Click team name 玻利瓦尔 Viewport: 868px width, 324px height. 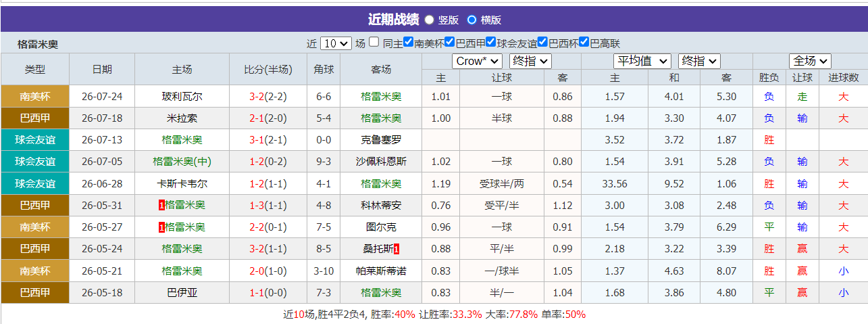(182, 97)
